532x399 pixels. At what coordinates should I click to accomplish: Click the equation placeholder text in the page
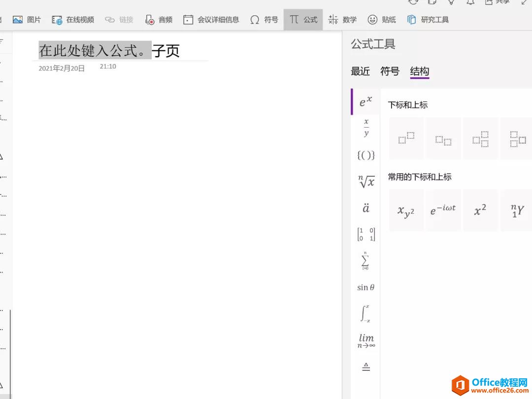coord(95,50)
